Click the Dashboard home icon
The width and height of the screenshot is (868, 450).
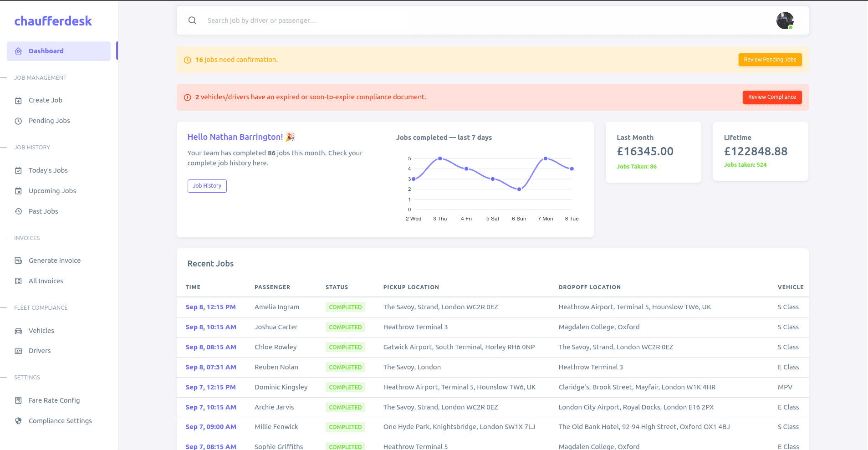(18, 51)
